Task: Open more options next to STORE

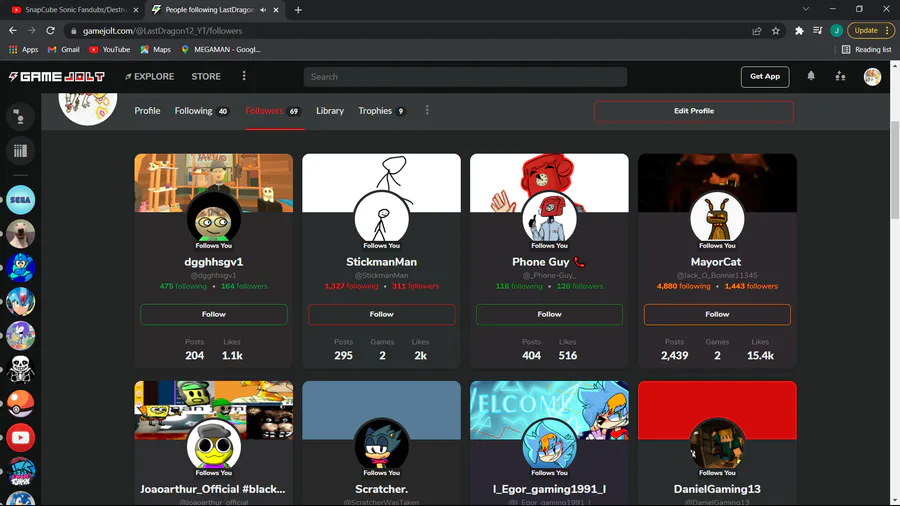Action: coord(244,76)
